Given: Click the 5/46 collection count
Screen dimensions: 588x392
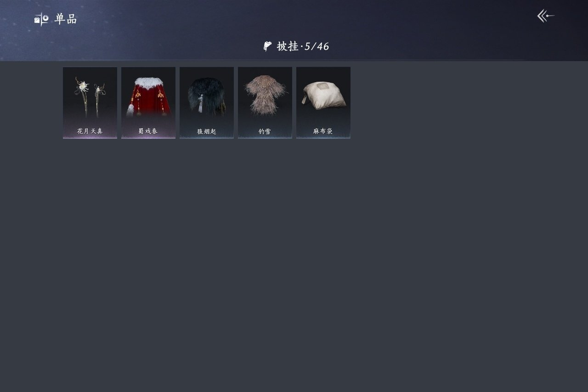Looking at the screenshot, I should 317,46.
